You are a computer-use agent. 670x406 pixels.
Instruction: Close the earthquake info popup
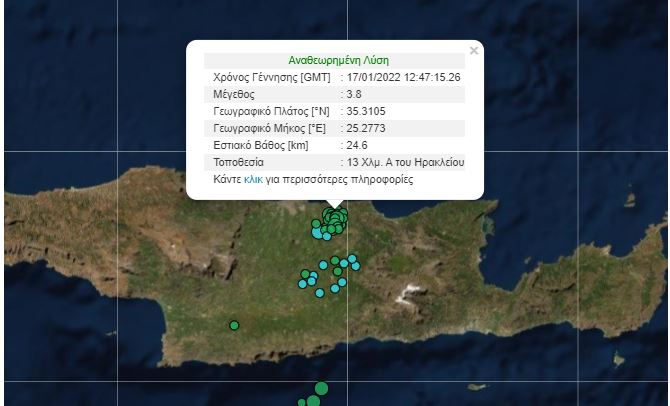[473, 50]
